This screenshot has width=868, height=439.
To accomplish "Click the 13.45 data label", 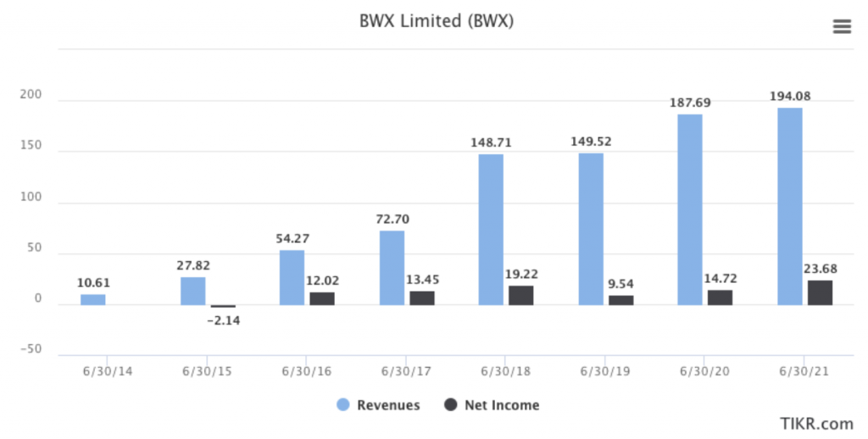I will 422,280.
